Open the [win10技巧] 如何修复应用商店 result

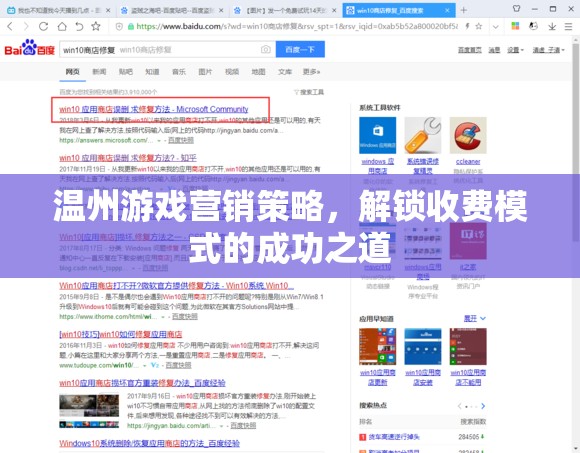(121, 334)
